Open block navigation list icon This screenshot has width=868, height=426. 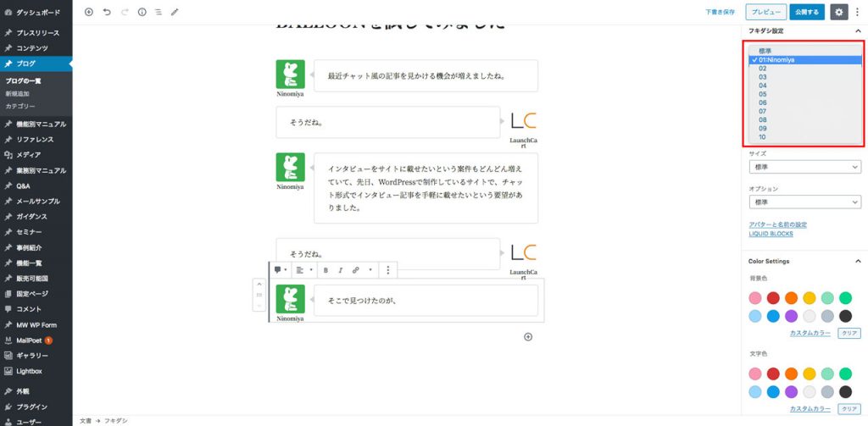pos(159,12)
